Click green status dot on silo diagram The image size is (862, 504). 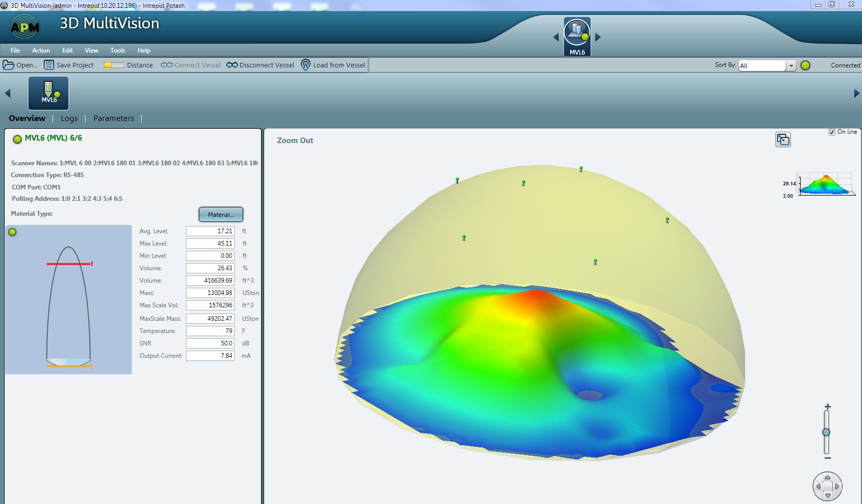[12, 232]
